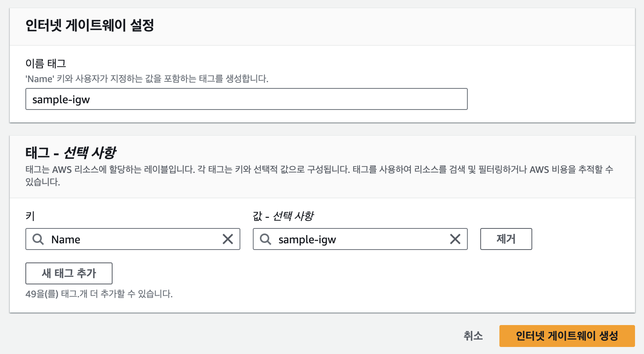Cancel creation using the 취소 link
Screen dimensions: 644x354
(x=473, y=336)
